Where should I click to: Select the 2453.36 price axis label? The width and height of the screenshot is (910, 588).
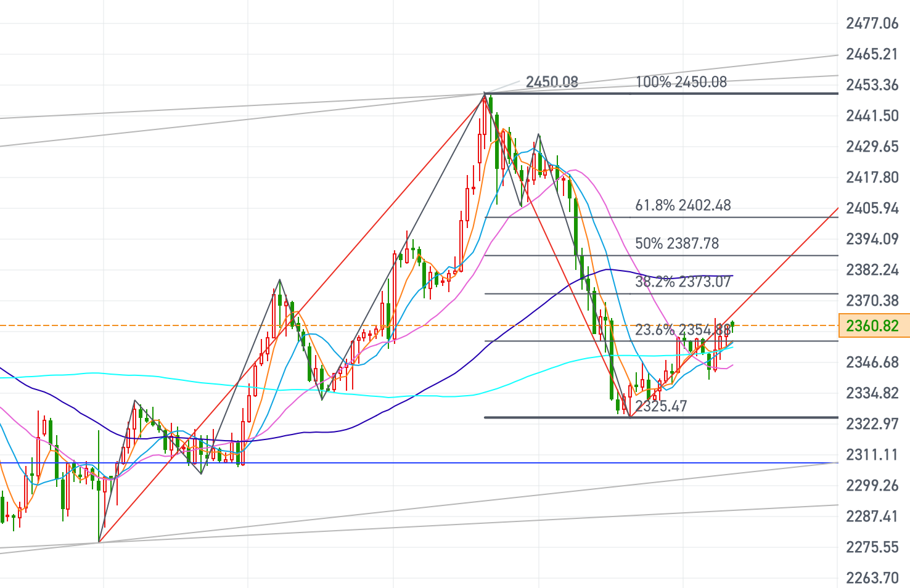[872, 85]
